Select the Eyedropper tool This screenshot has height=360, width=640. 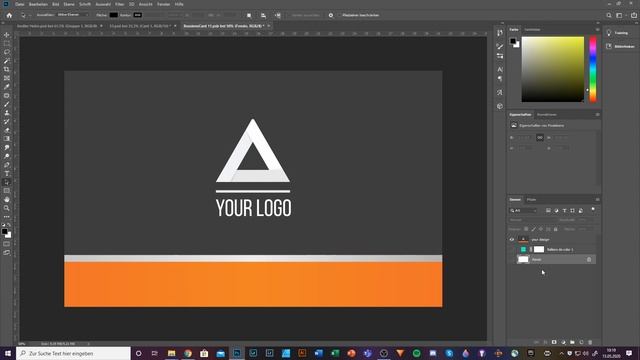point(7,87)
